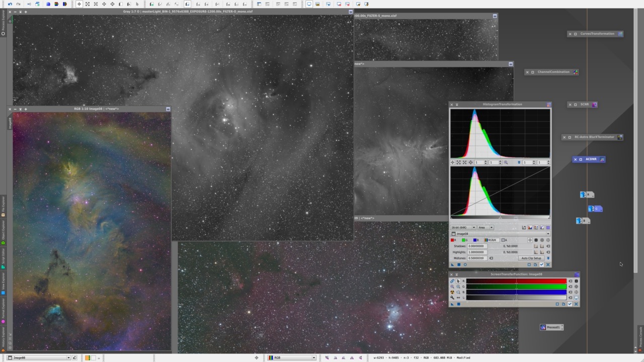Screen dimensions: 644x362
Task: Open the ChannelCombination process icon
Action: (x=553, y=72)
